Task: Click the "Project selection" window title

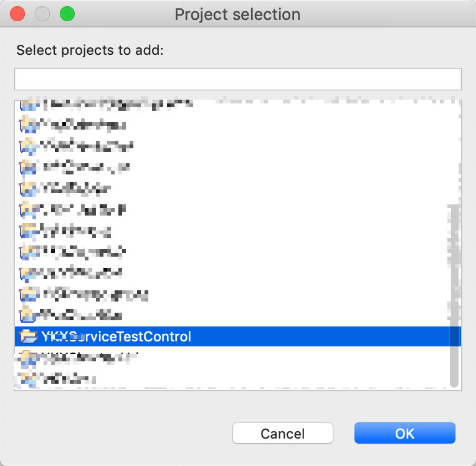Action: click(x=237, y=14)
